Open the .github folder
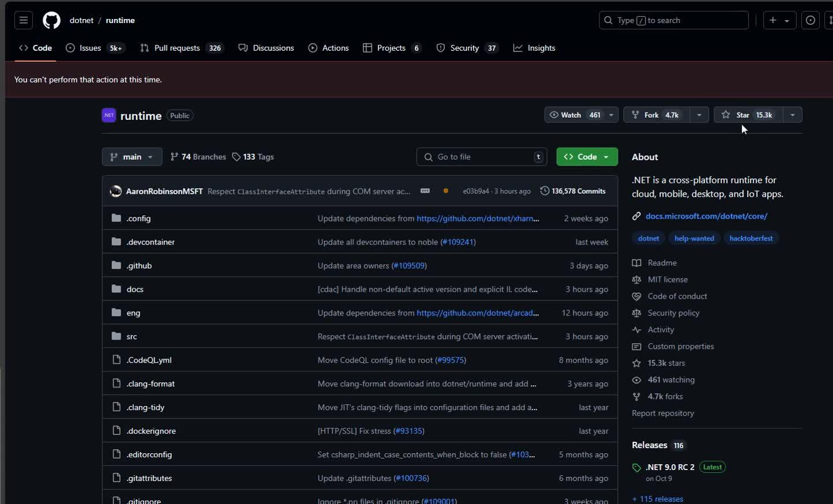This screenshot has width=833, height=504. 139,266
